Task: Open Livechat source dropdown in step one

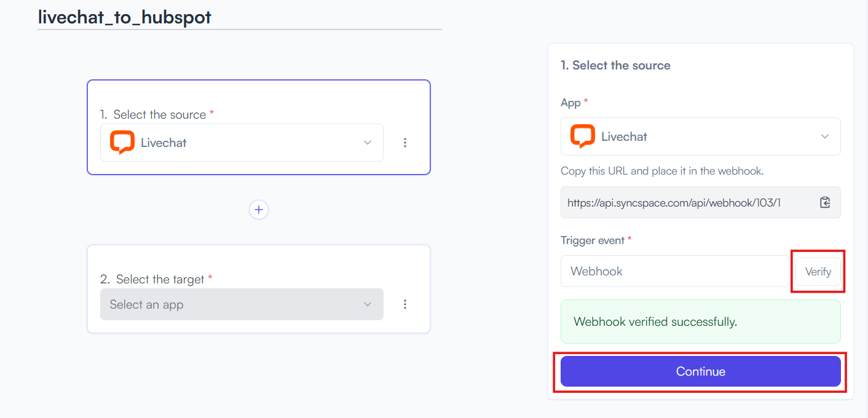Action: point(242,143)
